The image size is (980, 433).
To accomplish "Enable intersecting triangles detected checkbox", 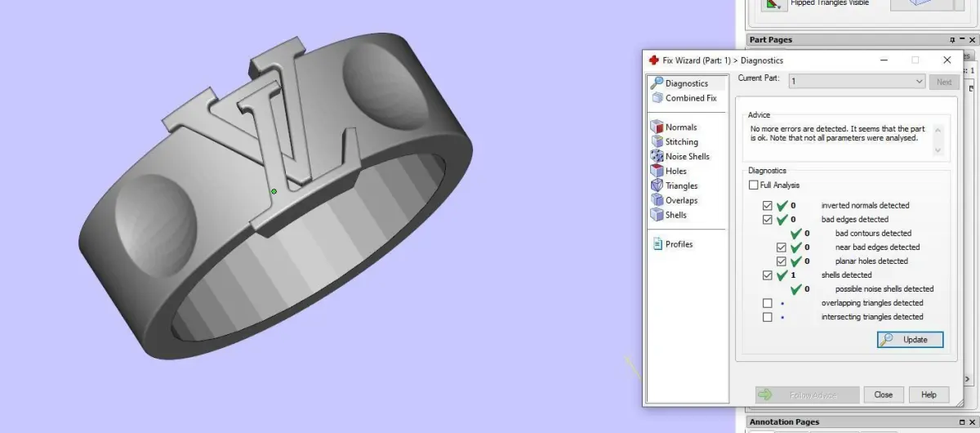I will pos(767,317).
